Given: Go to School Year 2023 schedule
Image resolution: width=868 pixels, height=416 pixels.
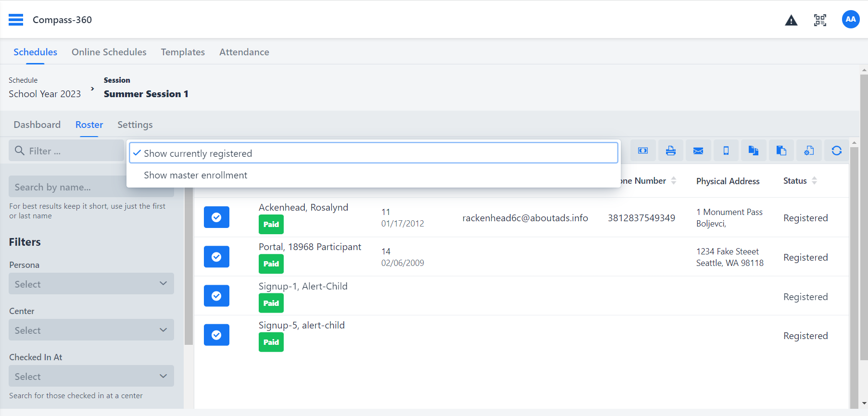Looking at the screenshot, I should click(45, 94).
